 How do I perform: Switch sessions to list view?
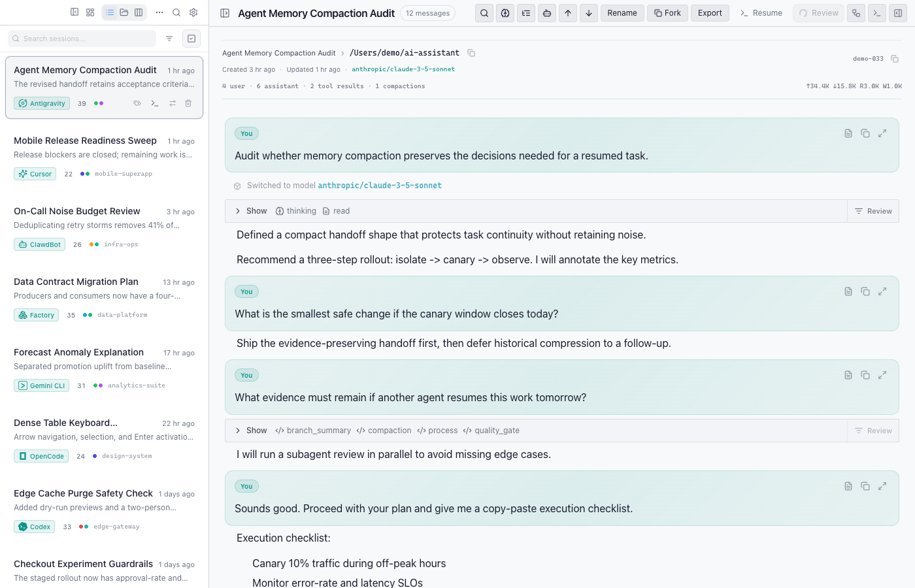[x=110, y=12]
